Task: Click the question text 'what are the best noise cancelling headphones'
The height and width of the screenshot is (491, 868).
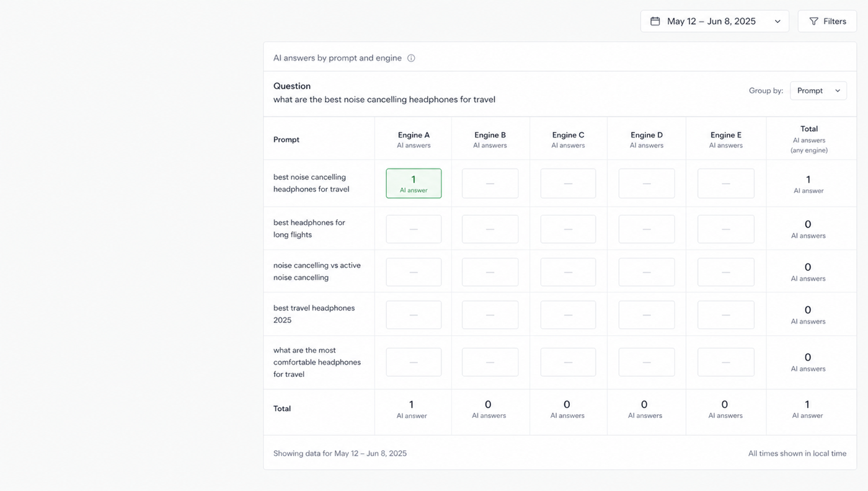Action: point(384,100)
